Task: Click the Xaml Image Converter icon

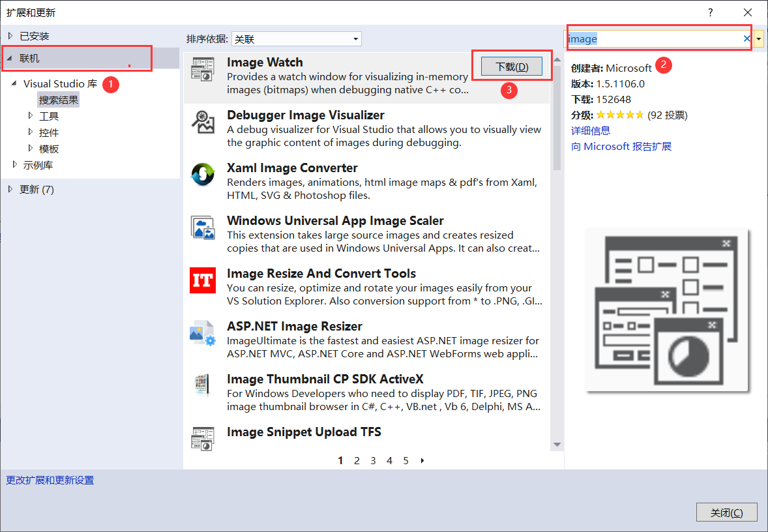Action: 203,174
